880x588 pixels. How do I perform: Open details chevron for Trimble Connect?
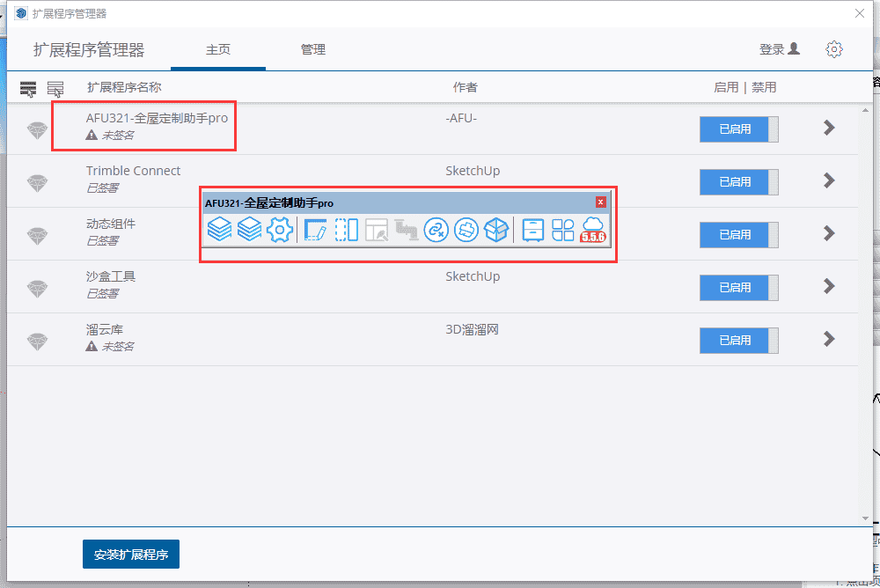(x=828, y=181)
